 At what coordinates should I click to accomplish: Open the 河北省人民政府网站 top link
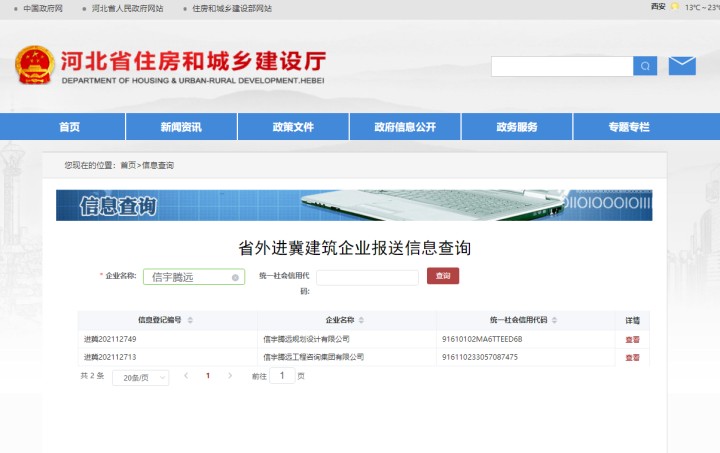pyautogui.click(x=128, y=8)
